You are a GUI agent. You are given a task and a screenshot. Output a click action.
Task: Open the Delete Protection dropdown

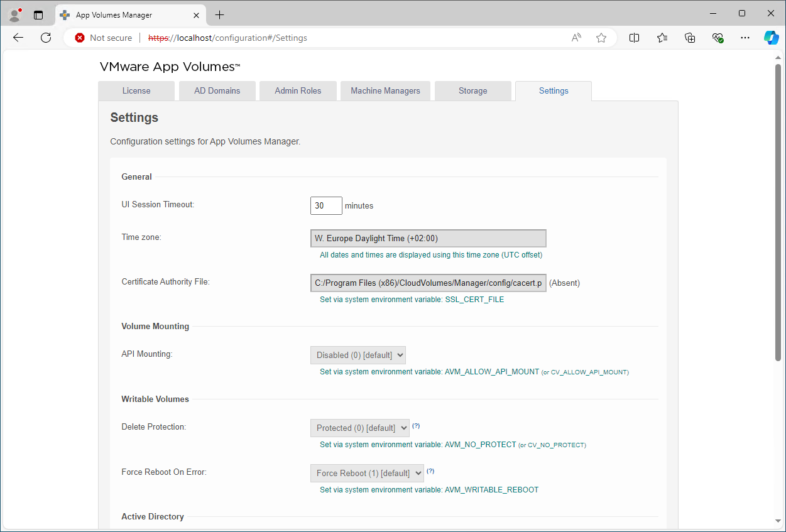[359, 428]
